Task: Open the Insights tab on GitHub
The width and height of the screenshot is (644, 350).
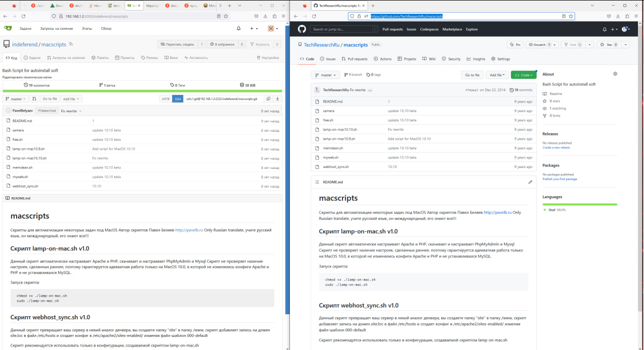Action: (476, 59)
